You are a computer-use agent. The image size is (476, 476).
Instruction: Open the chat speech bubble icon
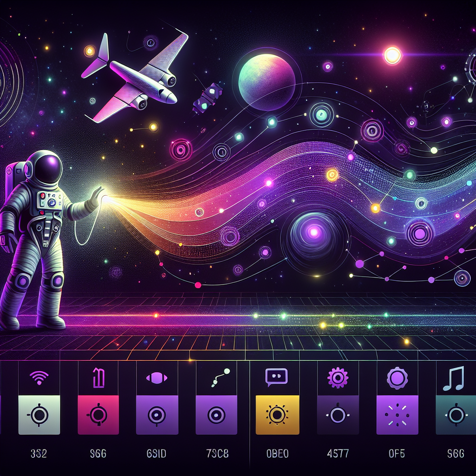click(275, 377)
